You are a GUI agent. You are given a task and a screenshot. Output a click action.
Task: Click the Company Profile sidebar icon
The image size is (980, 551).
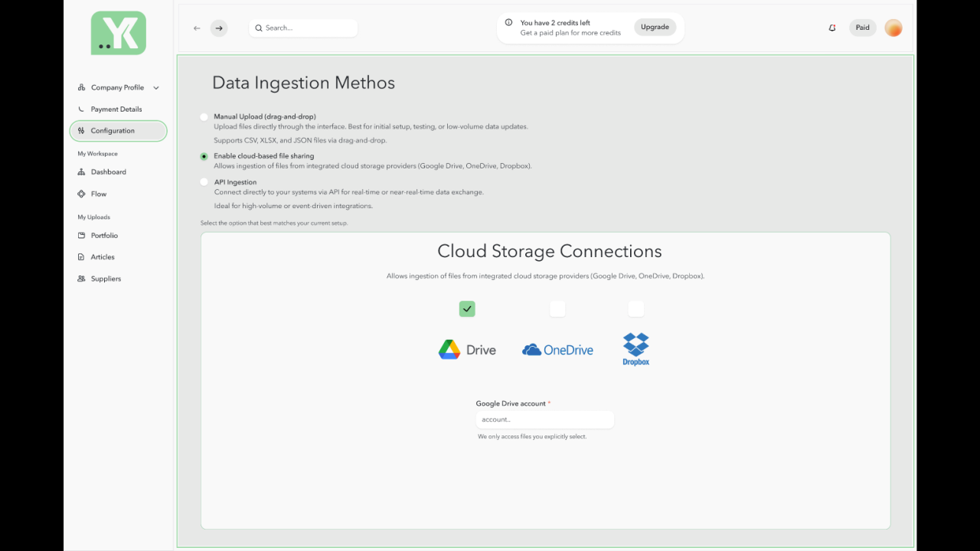tap(82, 87)
